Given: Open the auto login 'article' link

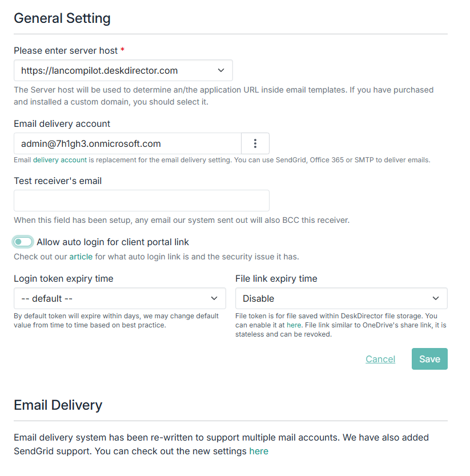Looking at the screenshot, I should [81, 257].
